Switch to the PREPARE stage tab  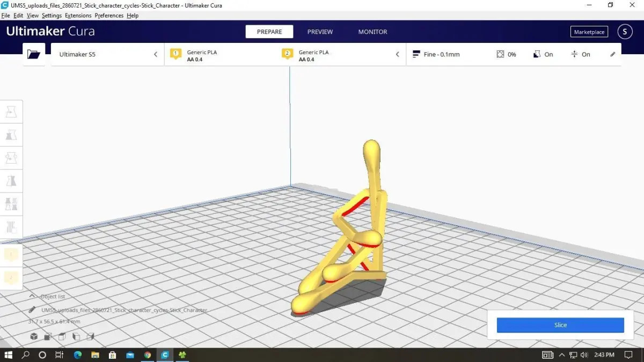pyautogui.click(x=269, y=32)
